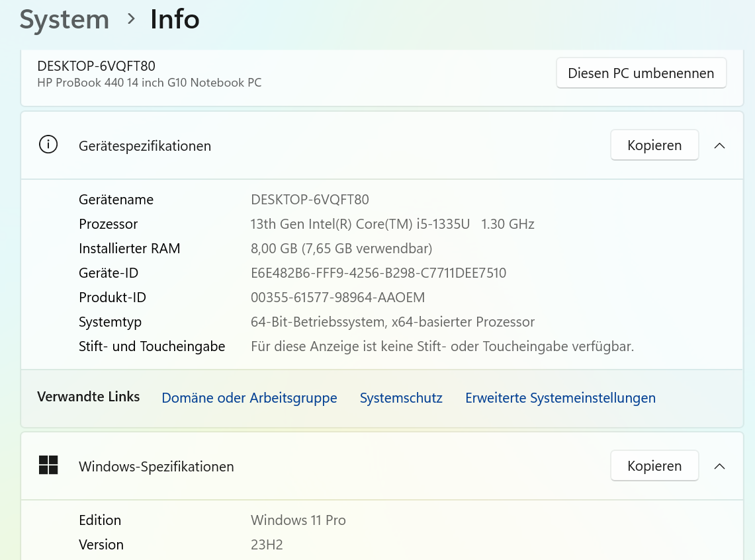Click the Windows-Spezifikationen header title
This screenshot has height=560, width=755.
[156, 467]
